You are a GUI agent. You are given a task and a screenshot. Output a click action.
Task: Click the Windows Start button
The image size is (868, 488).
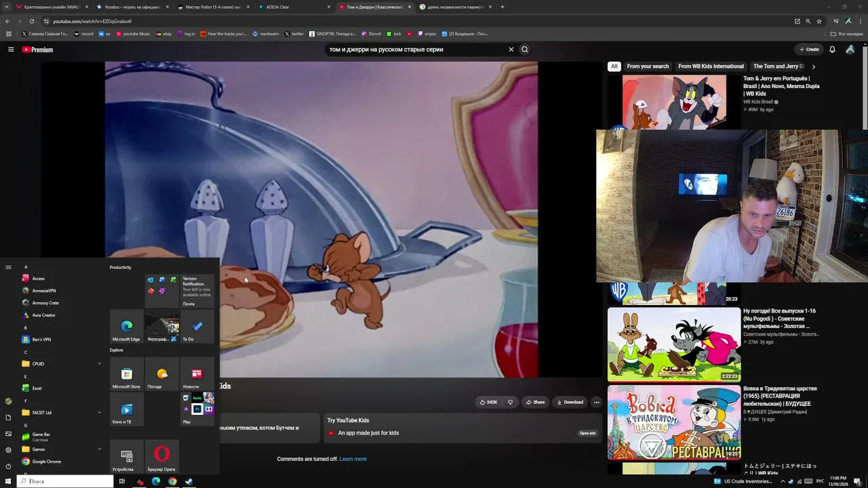point(8,481)
